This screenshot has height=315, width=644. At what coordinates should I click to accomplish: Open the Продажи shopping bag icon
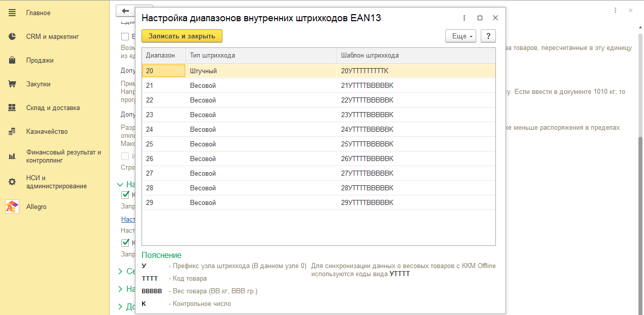(12, 60)
